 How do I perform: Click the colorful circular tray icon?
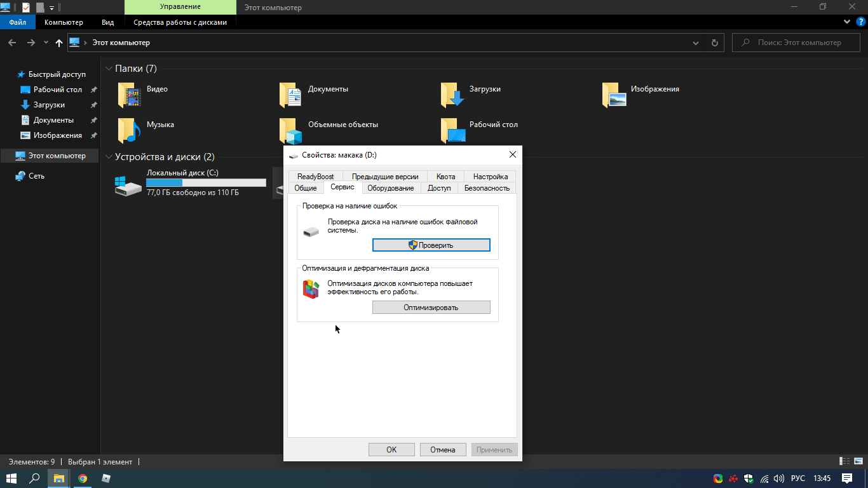718,478
